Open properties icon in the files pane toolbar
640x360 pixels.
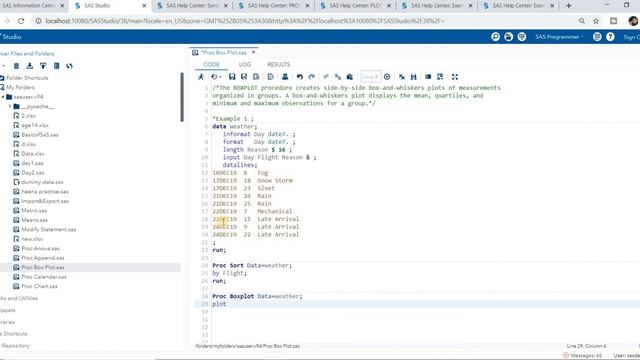coord(56,66)
